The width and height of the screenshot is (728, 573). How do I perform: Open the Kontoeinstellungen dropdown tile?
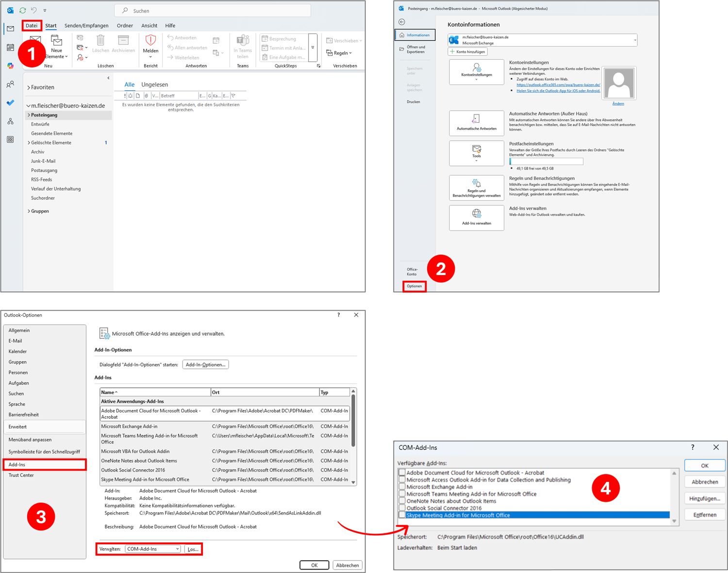[477, 72]
